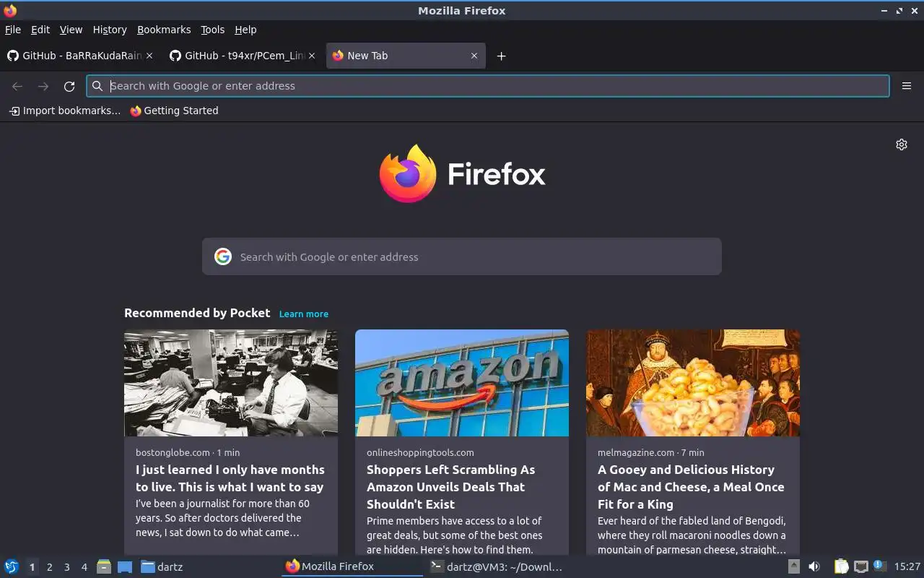The width and height of the screenshot is (924, 578).
Task: Click the removable media eject tray icon
Action: pos(793,566)
